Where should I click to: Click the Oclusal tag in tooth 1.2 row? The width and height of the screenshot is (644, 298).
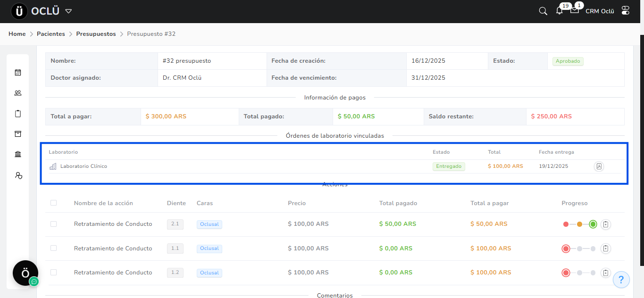click(x=209, y=273)
